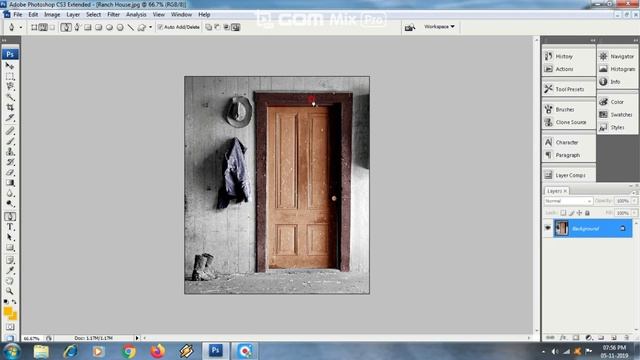Open the File menu
The height and width of the screenshot is (360, 640).
pos(18,15)
